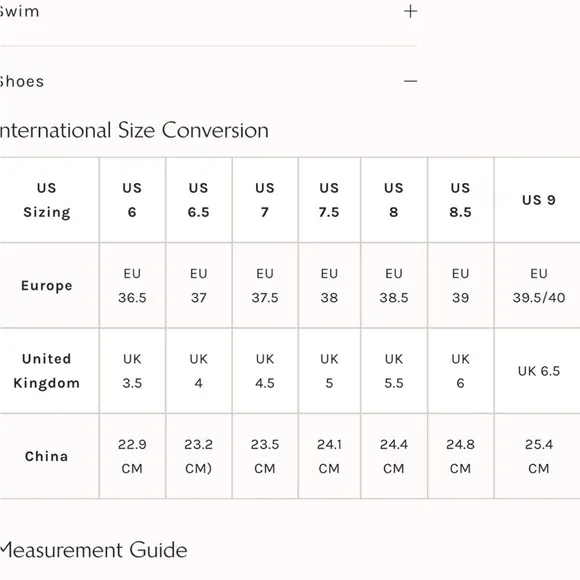Click the United Kingdom row label
580x580 pixels.
tap(49, 371)
